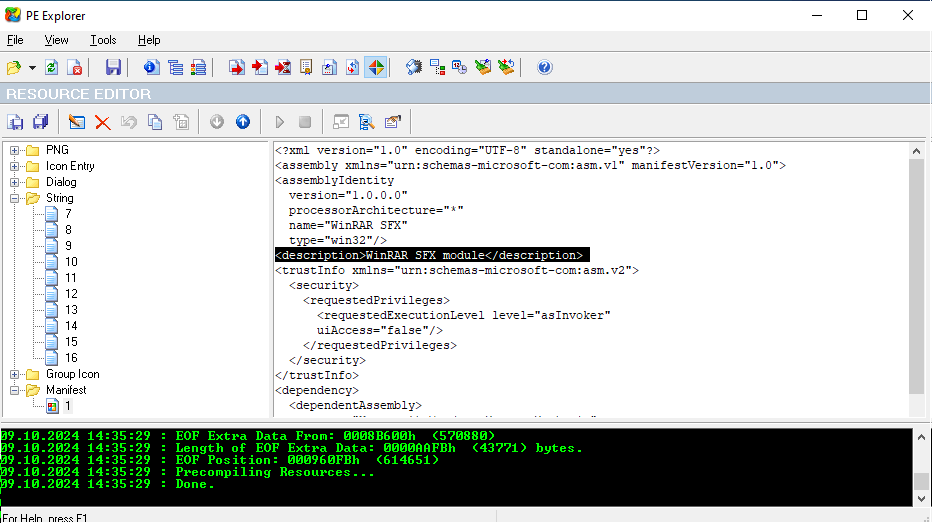Select the PNG folder label
The width and height of the screenshot is (932, 523).
click(57, 150)
